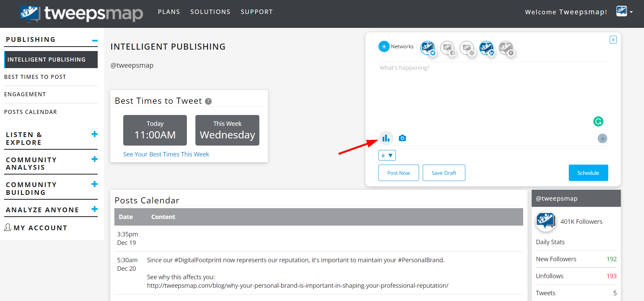
Task: Expand the Listen & Explore section
Action: click(x=95, y=134)
